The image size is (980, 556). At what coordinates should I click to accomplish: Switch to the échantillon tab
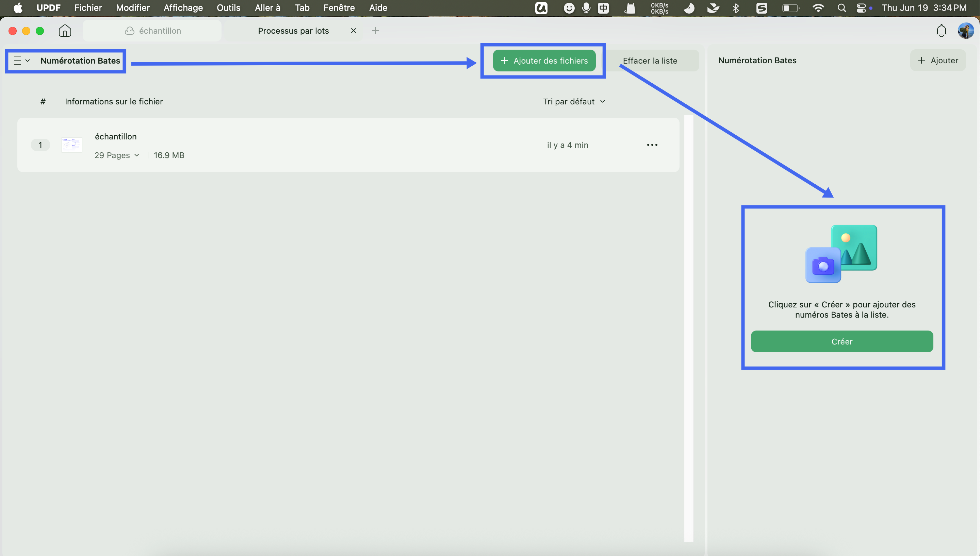(x=152, y=31)
